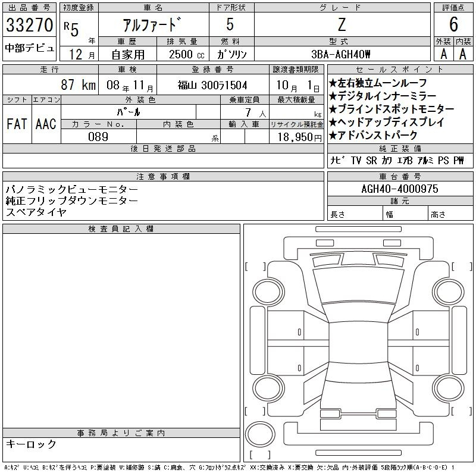Select chassis number AGH40-4000975
Screen dimensions: 476x476
click(x=399, y=189)
